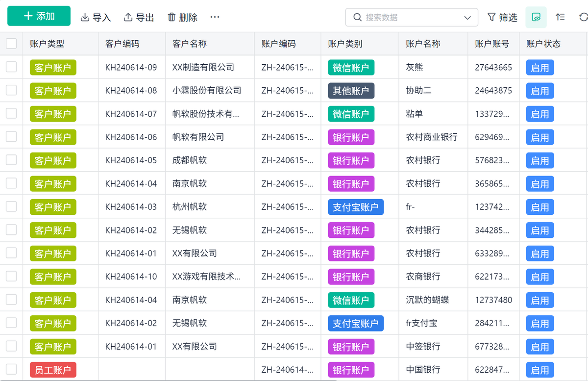Viewport: 588px width, 381px height.
Task: Click account name 沉默的蝴蝶
Action: [x=428, y=300]
